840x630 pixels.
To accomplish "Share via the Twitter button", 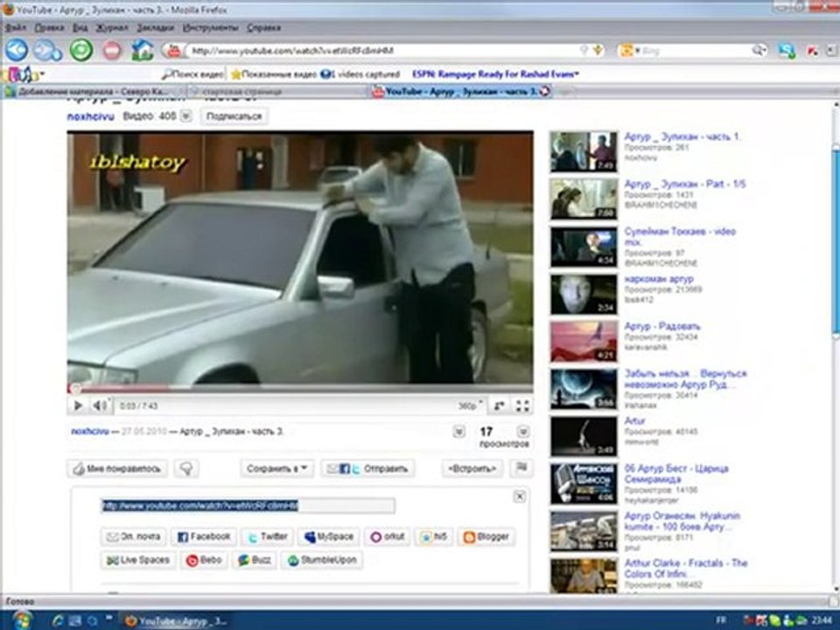I will click(x=268, y=536).
